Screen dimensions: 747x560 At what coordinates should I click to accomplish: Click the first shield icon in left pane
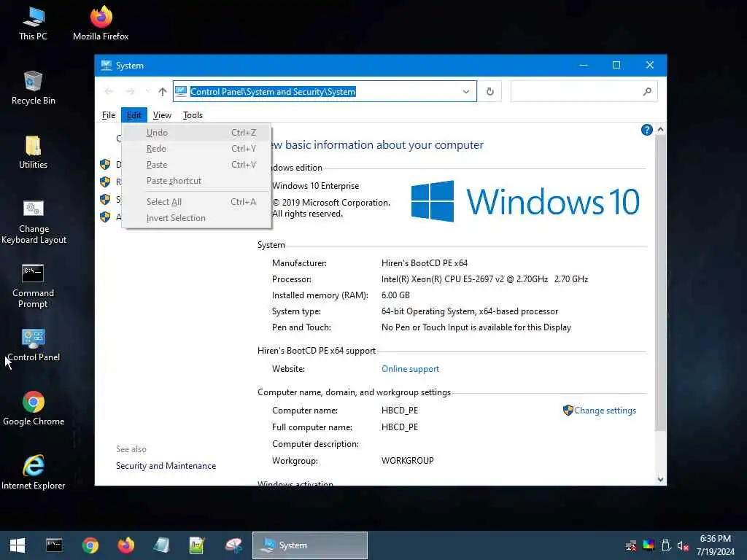[x=105, y=165]
